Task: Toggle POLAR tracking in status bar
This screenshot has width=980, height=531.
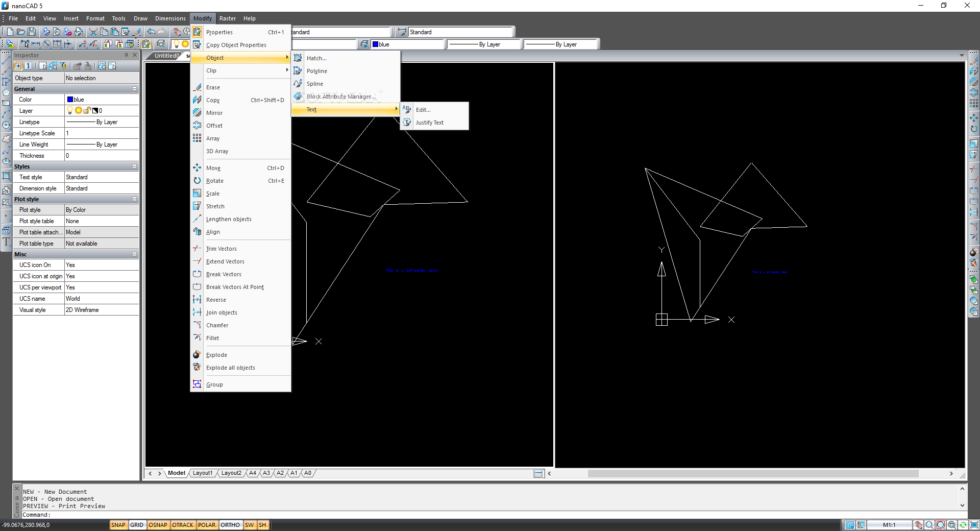Action: click(207, 525)
